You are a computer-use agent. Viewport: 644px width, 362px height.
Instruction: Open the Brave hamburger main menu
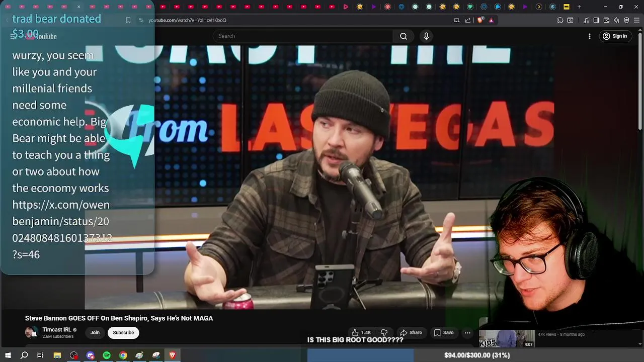[x=636, y=20]
